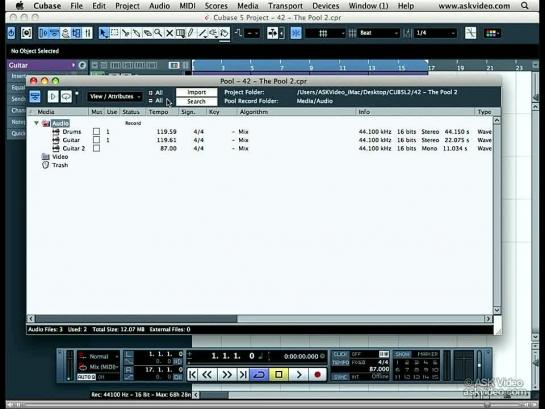
Task: Select the Time Warp tool
Action: [180, 33]
